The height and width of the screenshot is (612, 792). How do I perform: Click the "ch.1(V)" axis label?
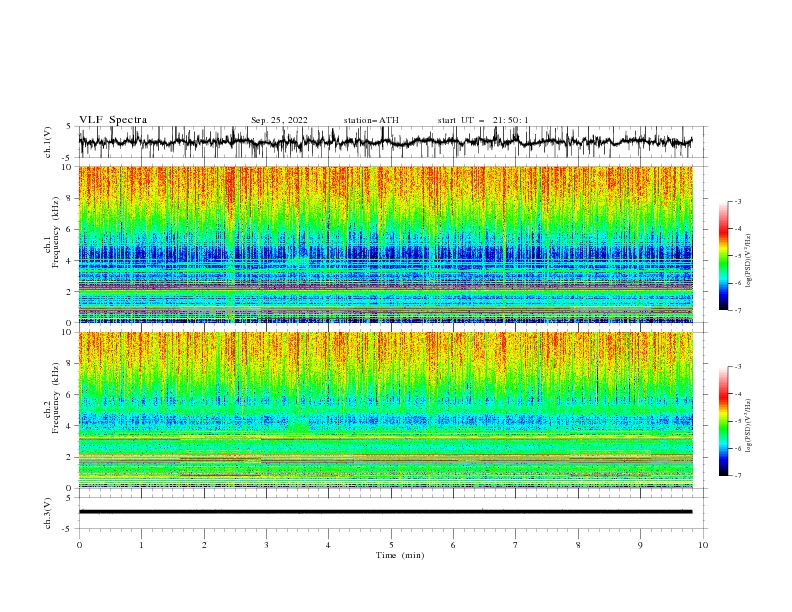pyautogui.click(x=48, y=142)
